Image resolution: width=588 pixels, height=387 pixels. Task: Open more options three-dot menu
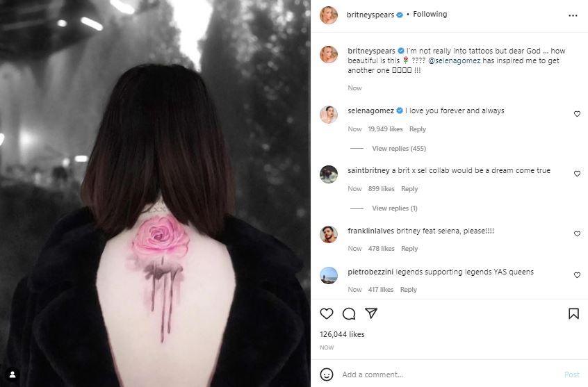(x=573, y=15)
